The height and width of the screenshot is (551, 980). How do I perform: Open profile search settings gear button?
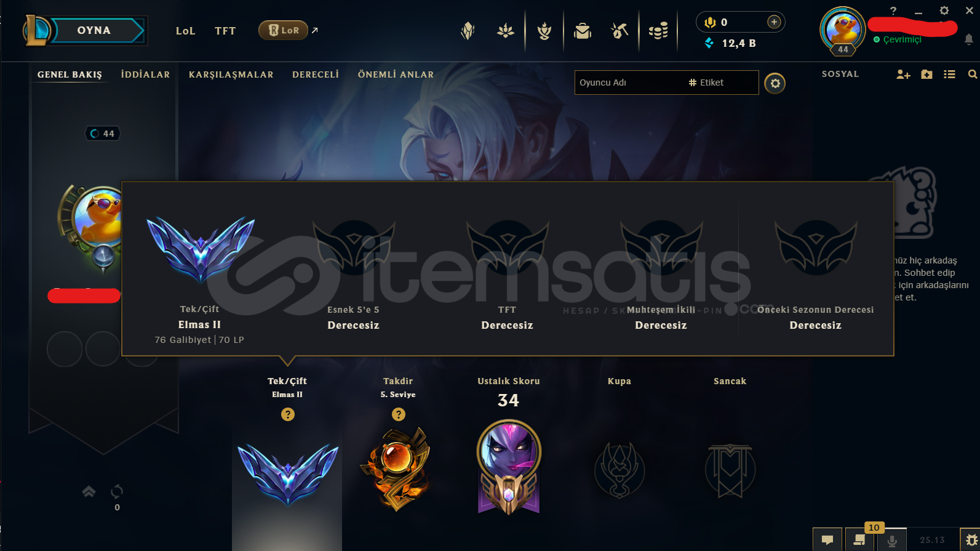775,83
